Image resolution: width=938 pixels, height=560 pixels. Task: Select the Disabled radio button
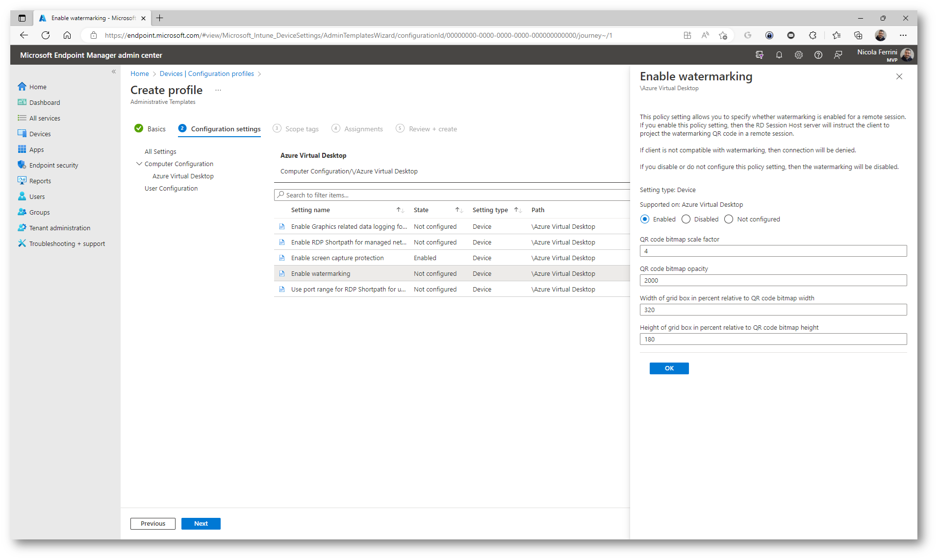pos(686,219)
